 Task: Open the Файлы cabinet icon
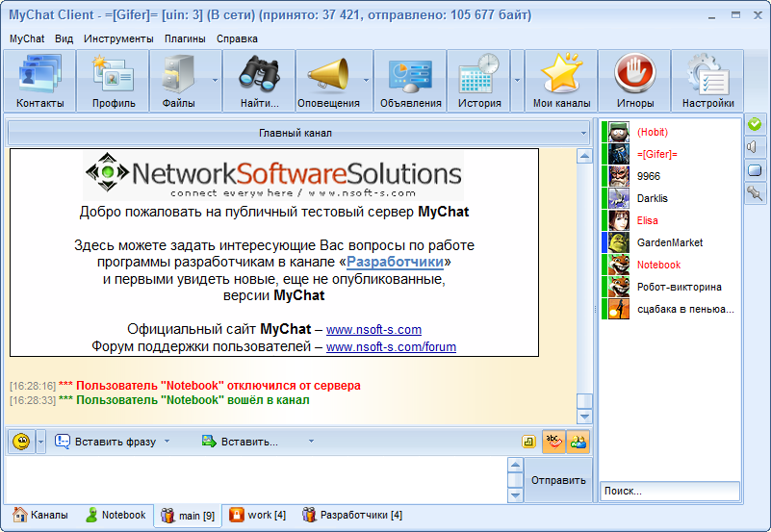click(x=178, y=74)
